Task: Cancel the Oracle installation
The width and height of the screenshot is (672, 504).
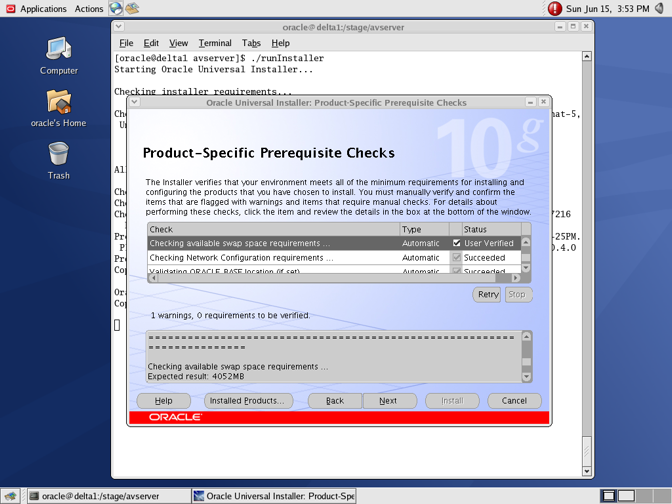Action: pyautogui.click(x=514, y=401)
